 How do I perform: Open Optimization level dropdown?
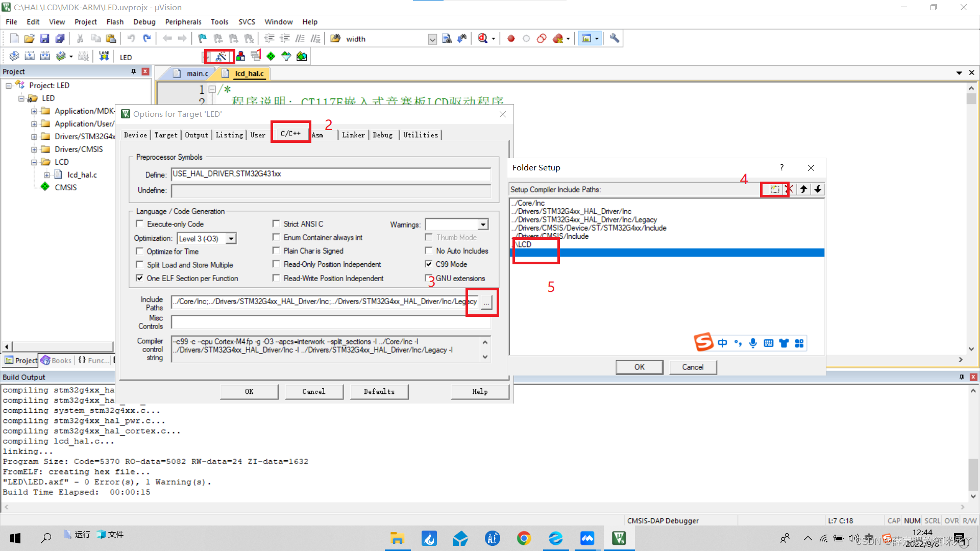tap(231, 238)
